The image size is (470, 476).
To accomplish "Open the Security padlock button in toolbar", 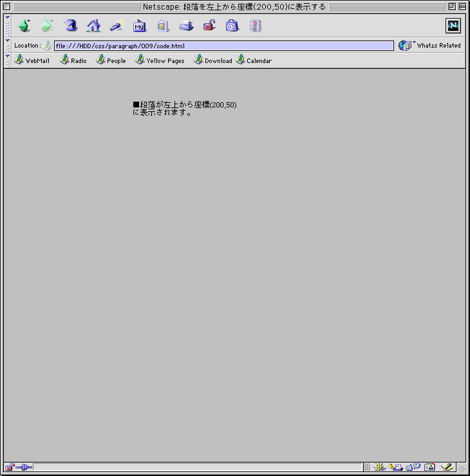I will point(209,26).
